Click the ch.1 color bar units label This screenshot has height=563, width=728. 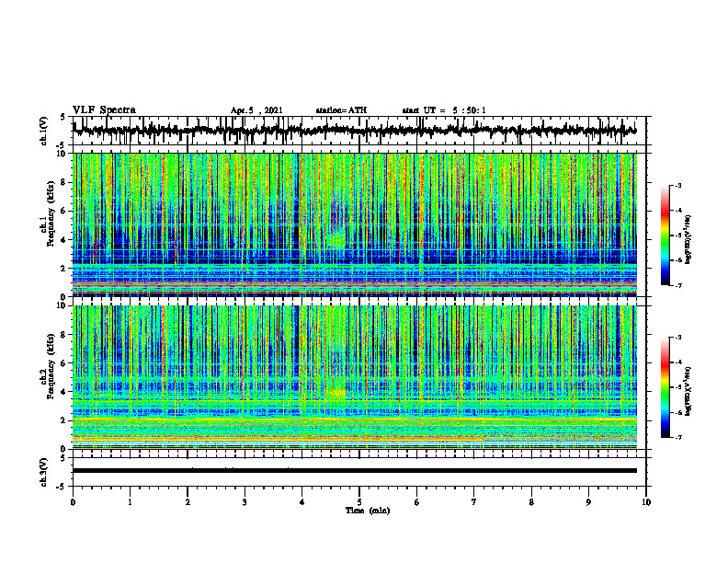click(688, 240)
